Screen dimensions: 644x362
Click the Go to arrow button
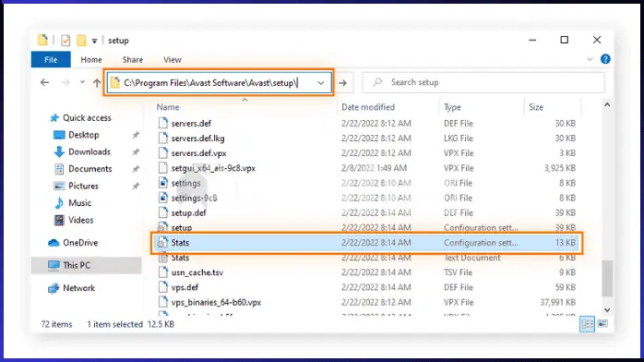[343, 82]
